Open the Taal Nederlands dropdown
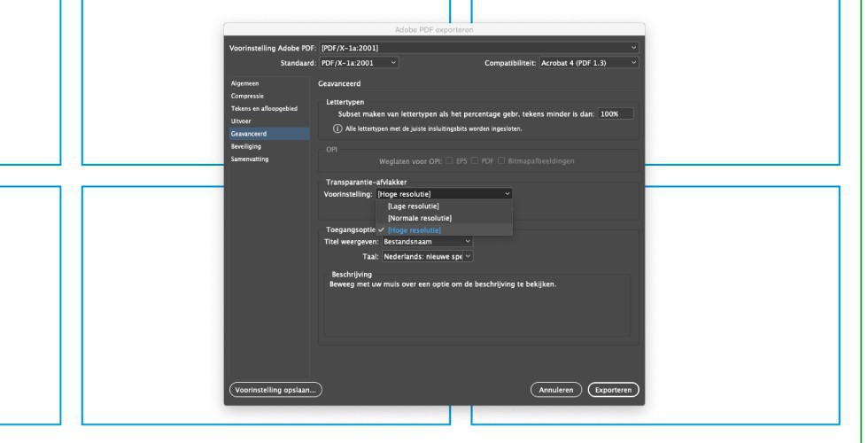The width and height of the screenshot is (868, 443). click(x=427, y=257)
